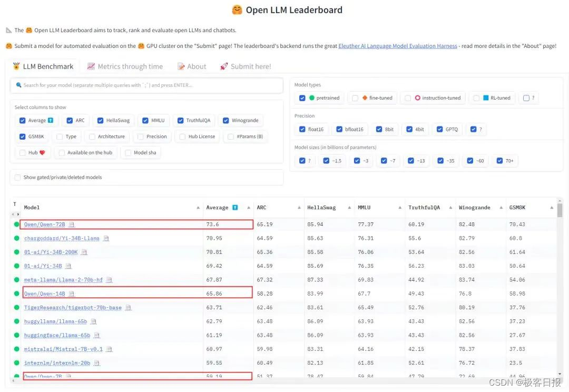
Task: Select the 73.6 average score for Qwen-72B
Action: point(213,224)
